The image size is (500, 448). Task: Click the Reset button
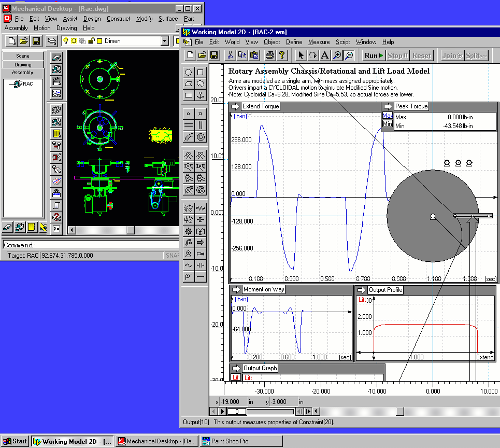pyautogui.click(x=422, y=55)
